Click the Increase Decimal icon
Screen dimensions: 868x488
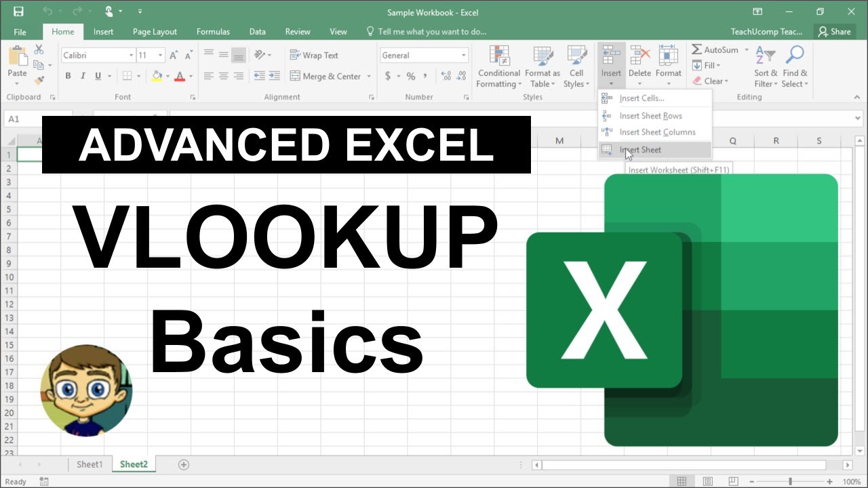[446, 76]
